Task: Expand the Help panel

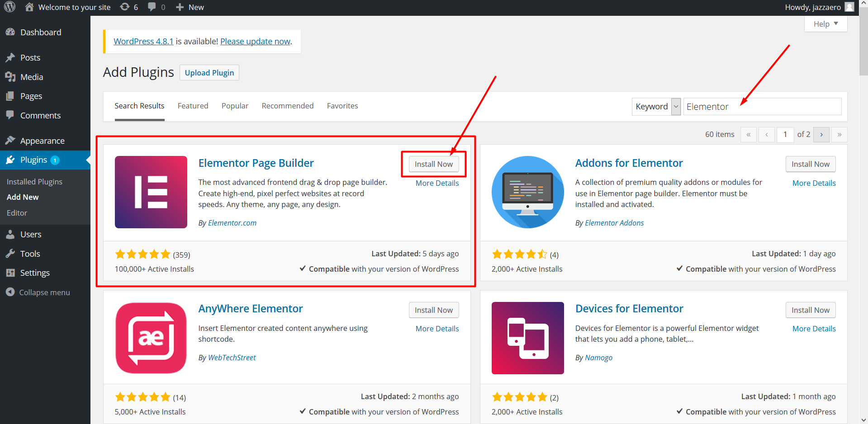Action: click(x=825, y=24)
